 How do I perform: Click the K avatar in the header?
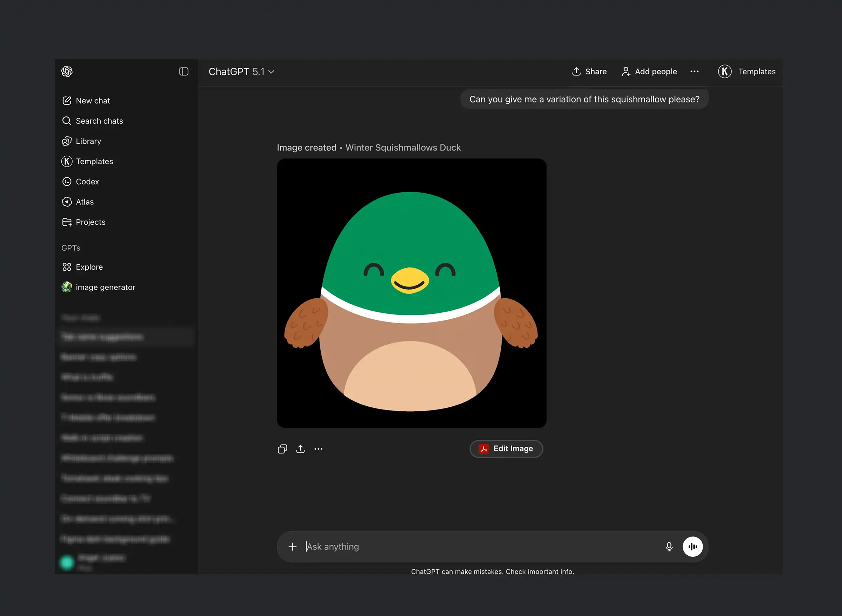point(725,72)
